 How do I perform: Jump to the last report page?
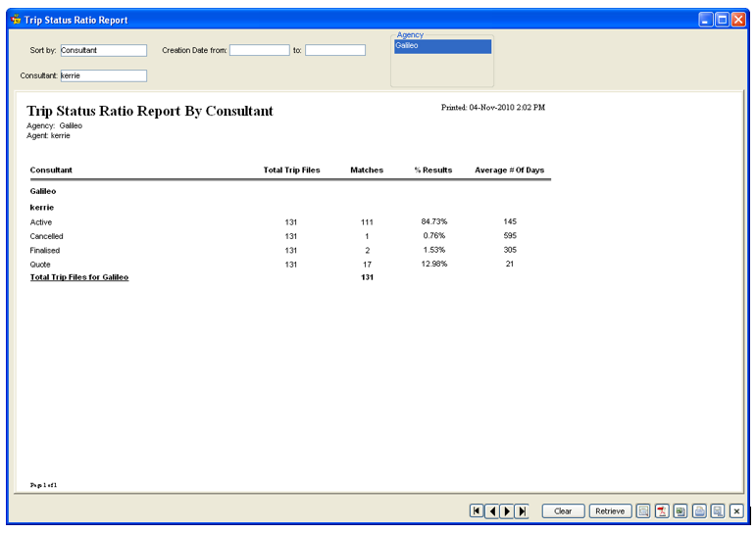(x=522, y=510)
